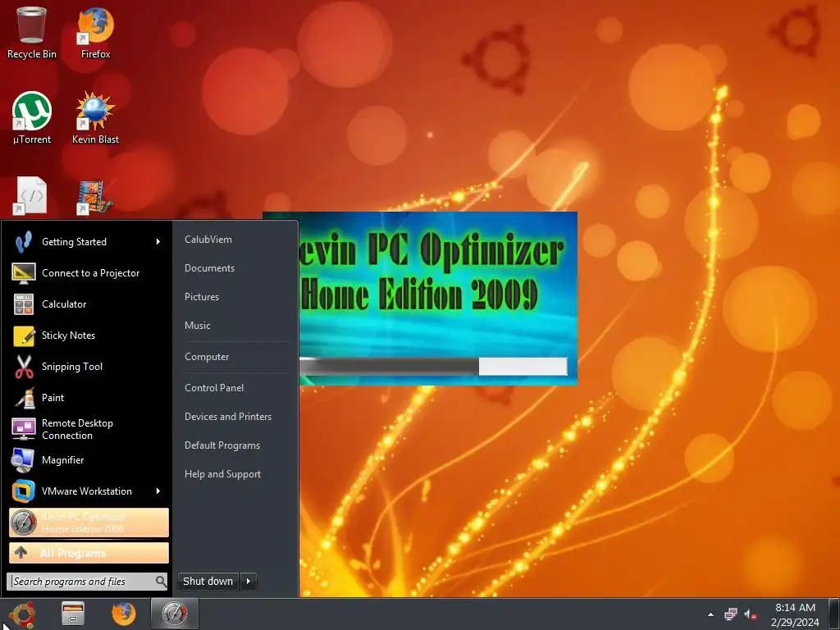
Task: Launch Kevin PC Optimizer Home Edition 2009 entry
Action: [x=89, y=523]
